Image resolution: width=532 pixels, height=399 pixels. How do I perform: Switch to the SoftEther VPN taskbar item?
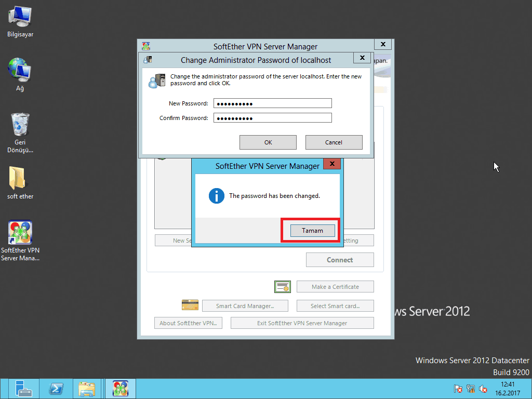(121, 389)
